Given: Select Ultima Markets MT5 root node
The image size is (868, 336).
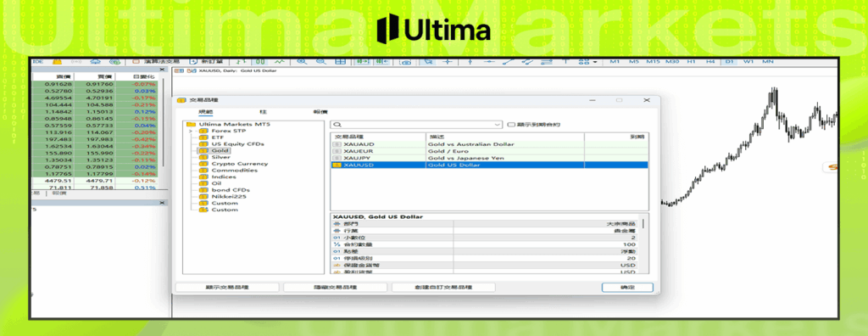Looking at the screenshot, I should 235,124.
